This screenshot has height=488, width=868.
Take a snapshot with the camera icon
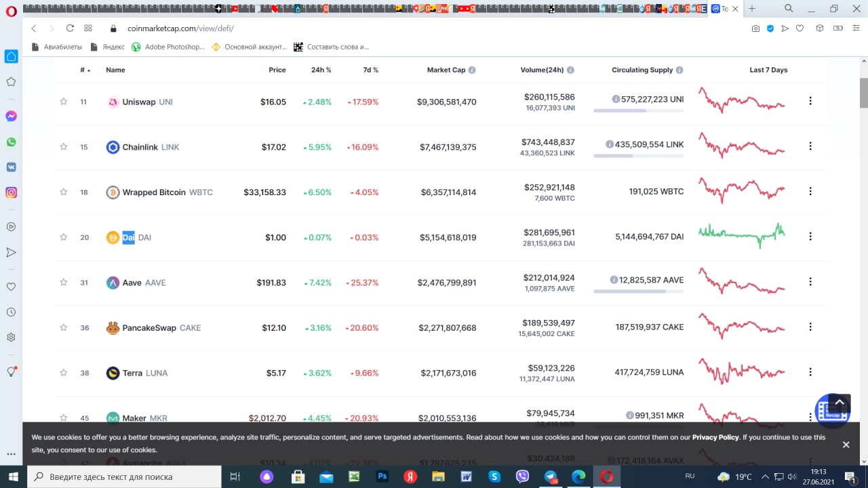755,28
